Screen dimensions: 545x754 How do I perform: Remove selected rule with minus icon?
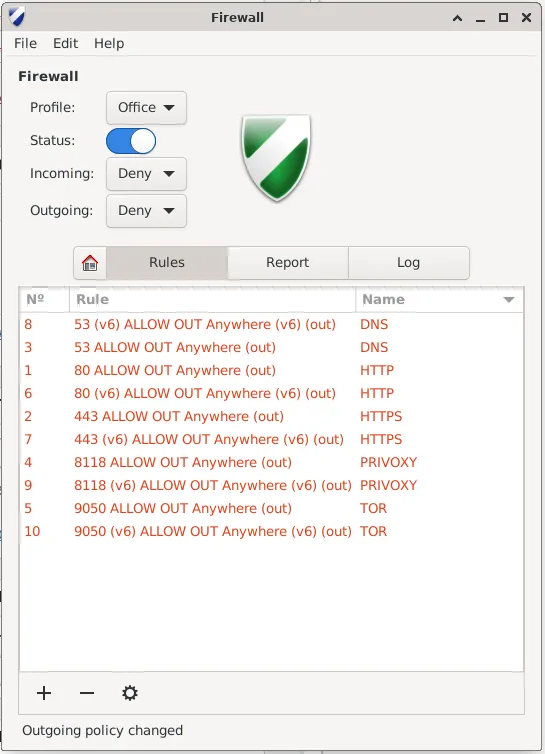[87, 693]
